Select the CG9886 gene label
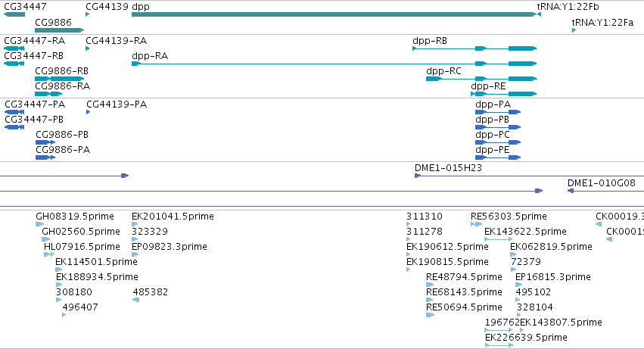Image resolution: width=644 pixels, height=349 pixels. tap(54, 22)
